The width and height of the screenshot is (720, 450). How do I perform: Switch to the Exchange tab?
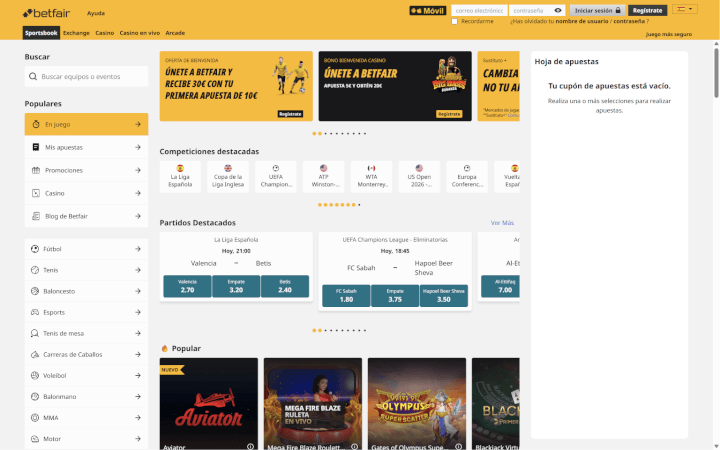coord(76,33)
